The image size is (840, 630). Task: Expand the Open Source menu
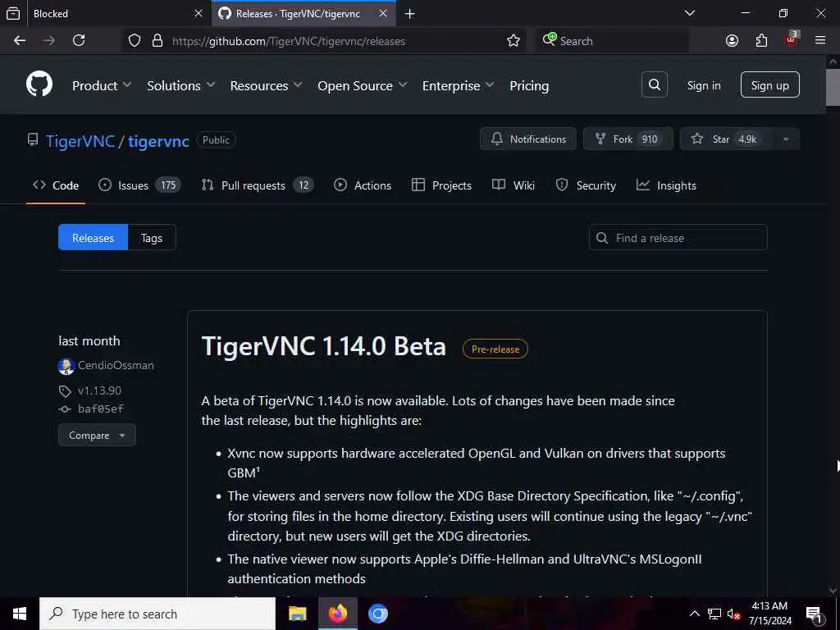click(362, 85)
